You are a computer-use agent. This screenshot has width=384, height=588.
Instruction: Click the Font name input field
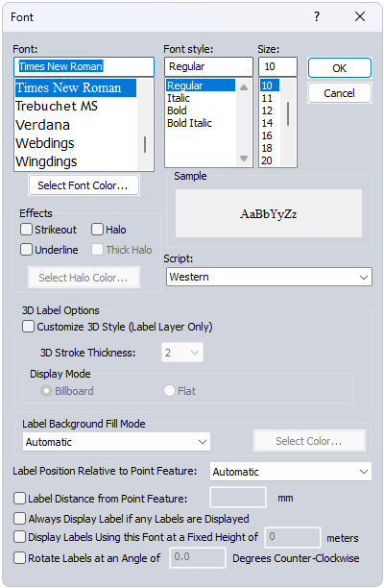[84, 66]
